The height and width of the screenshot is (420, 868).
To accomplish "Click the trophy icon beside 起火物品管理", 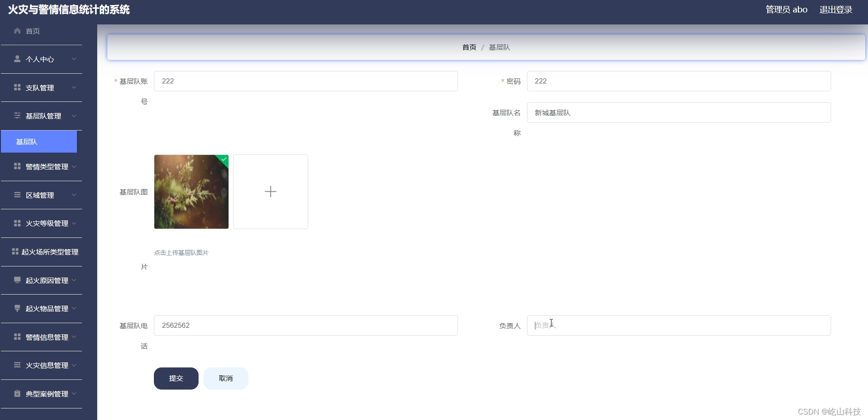I will [x=18, y=308].
